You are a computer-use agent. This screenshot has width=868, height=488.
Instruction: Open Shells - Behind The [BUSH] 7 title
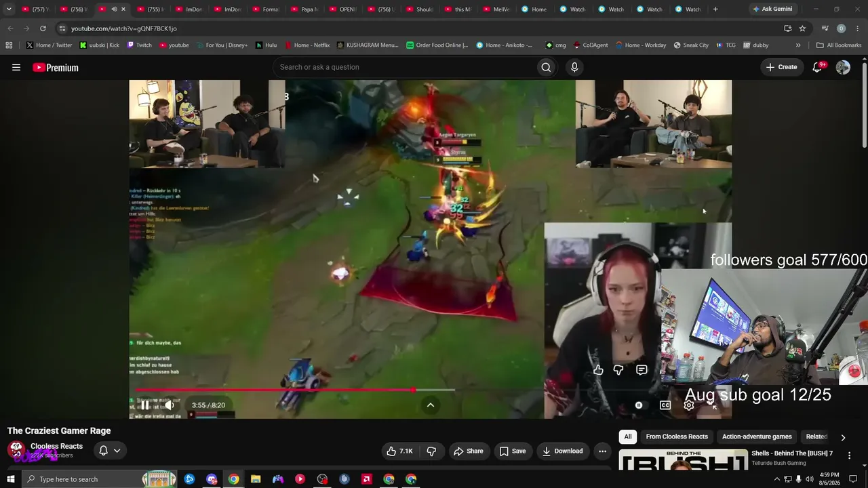[x=791, y=453]
